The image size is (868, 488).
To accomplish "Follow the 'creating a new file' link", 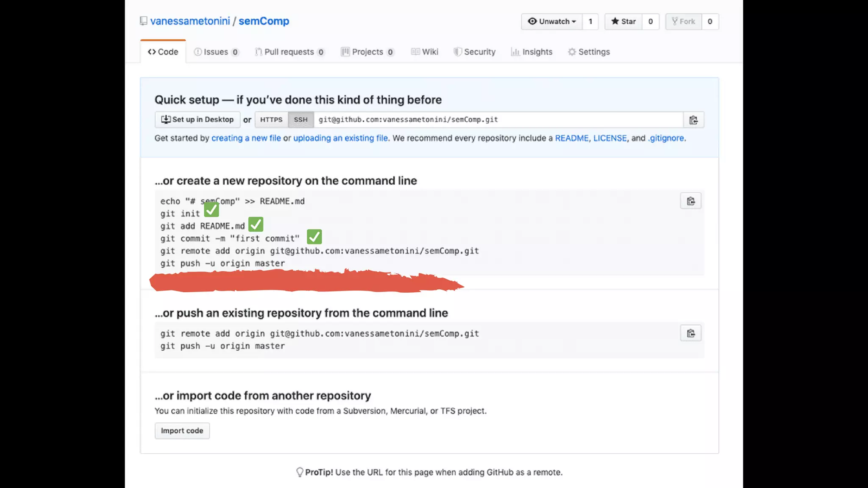I will (246, 138).
